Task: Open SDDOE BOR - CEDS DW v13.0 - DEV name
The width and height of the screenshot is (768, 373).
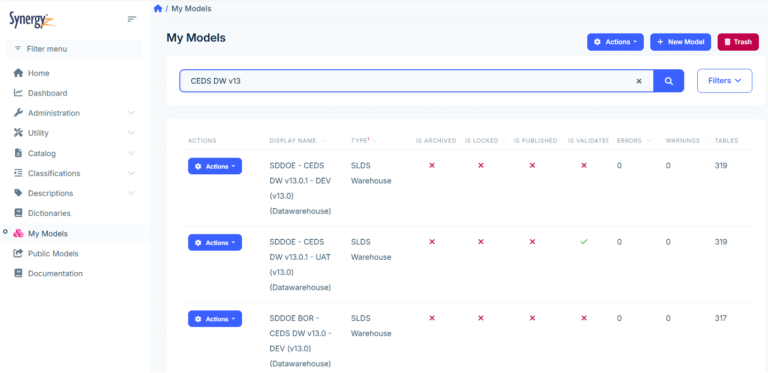Action: [x=300, y=341]
